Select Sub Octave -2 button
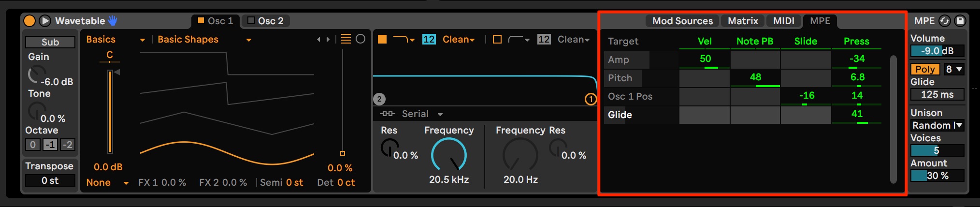Viewport: 980px width, 207px height. [x=68, y=145]
